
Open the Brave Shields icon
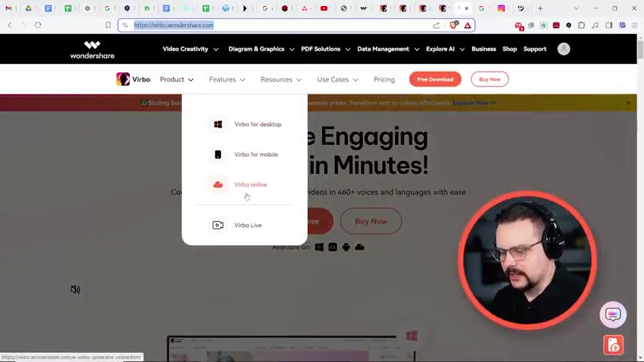click(x=453, y=25)
